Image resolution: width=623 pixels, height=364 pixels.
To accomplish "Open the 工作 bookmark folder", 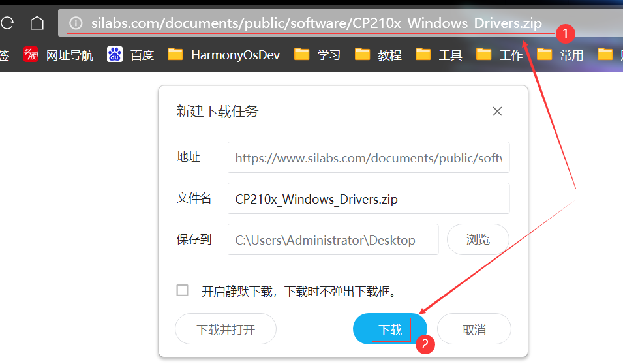I will 500,55.
